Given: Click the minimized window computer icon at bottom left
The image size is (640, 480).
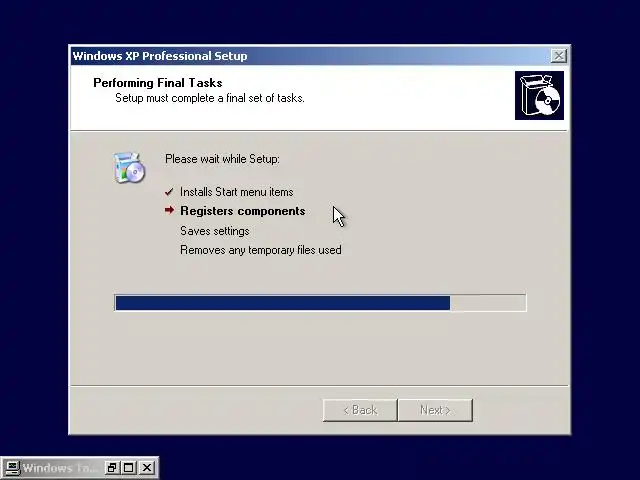Looking at the screenshot, I should (x=12, y=468).
